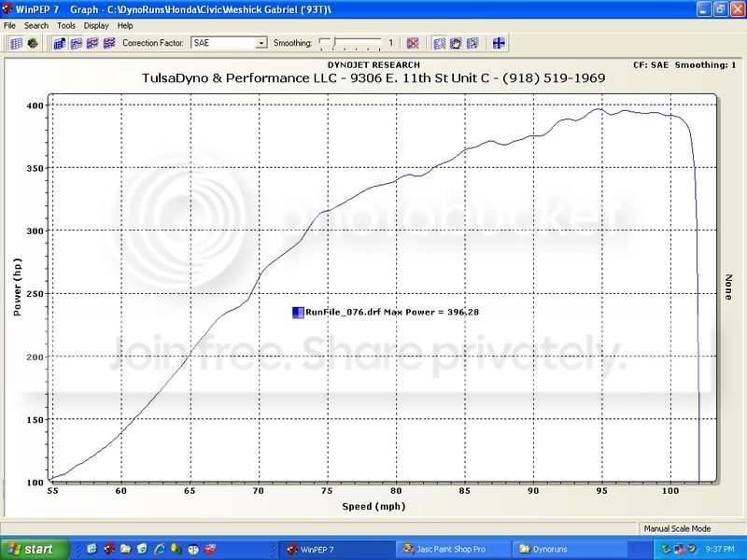The width and height of the screenshot is (747, 560).
Task: Click the blue RunFile_076.drf legend swatch
Action: 297,313
